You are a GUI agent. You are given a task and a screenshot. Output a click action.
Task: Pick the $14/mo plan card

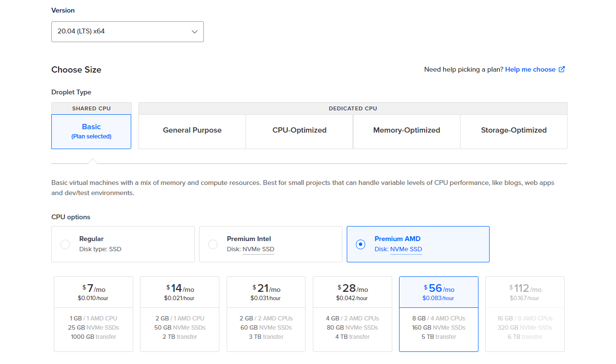[180, 314]
